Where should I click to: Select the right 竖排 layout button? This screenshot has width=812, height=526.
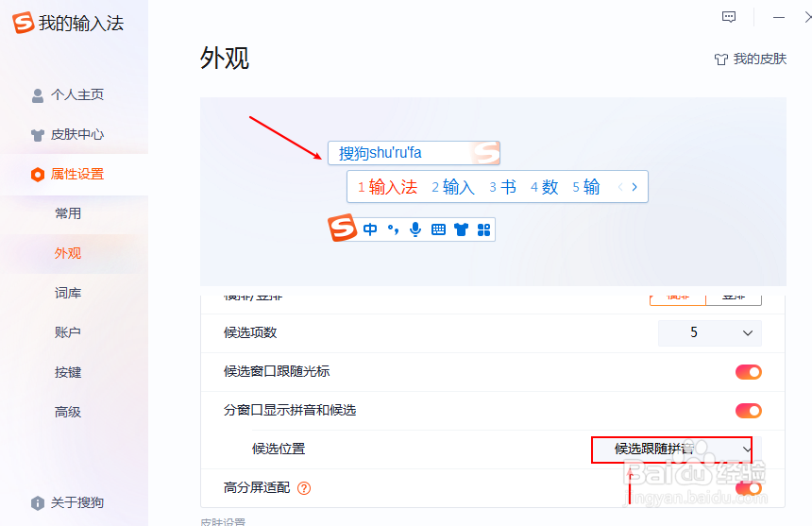click(x=734, y=299)
